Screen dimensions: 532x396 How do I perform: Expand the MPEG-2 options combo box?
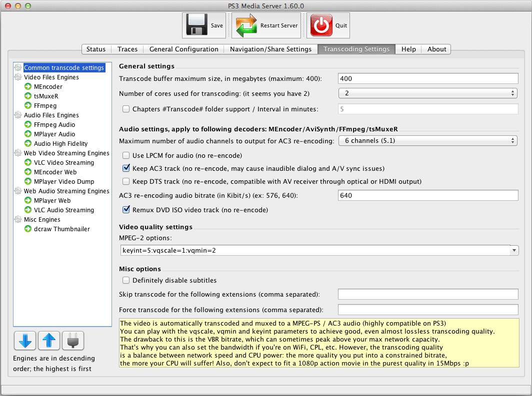[x=514, y=250]
